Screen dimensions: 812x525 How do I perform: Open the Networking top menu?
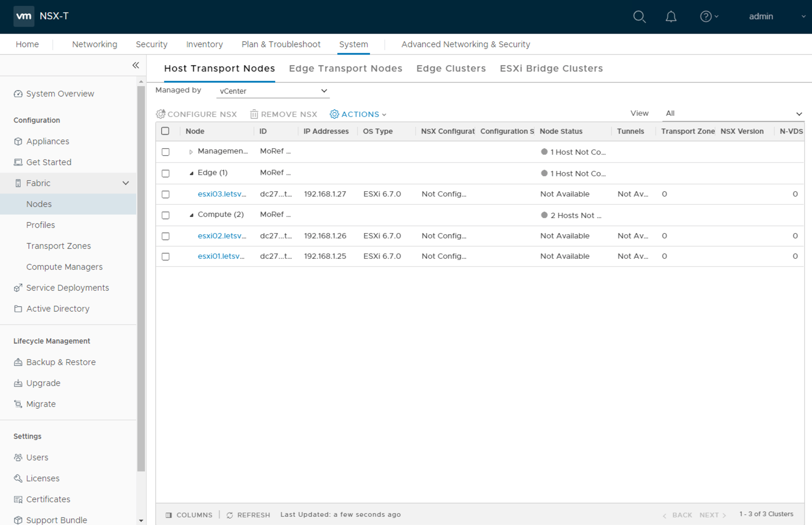point(94,44)
